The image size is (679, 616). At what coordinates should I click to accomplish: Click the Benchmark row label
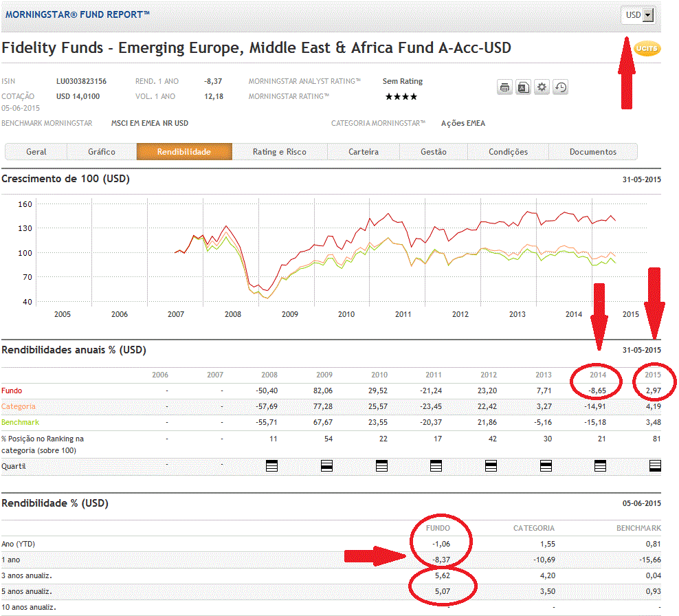pos(21,422)
